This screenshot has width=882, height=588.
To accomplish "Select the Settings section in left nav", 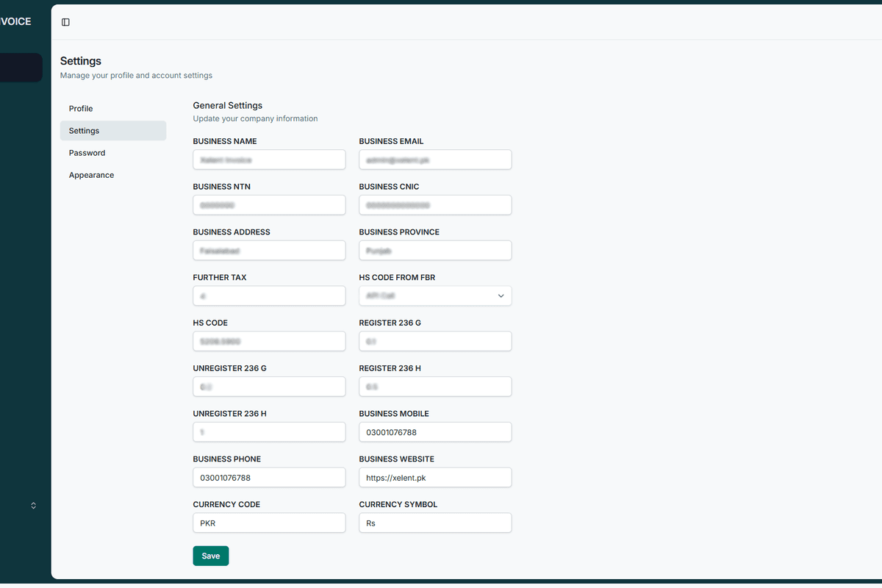I will pyautogui.click(x=84, y=130).
